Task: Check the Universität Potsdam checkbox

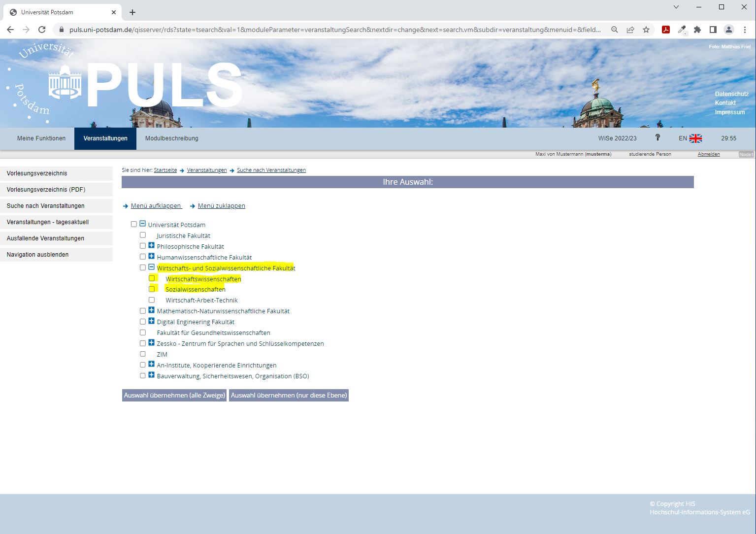Action: [134, 224]
